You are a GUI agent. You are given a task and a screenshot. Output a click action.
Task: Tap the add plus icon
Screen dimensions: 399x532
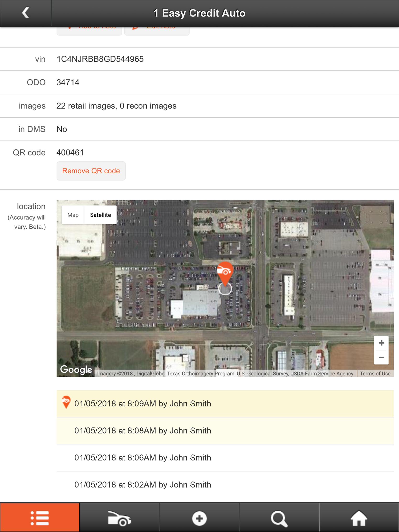(x=199, y=518)
